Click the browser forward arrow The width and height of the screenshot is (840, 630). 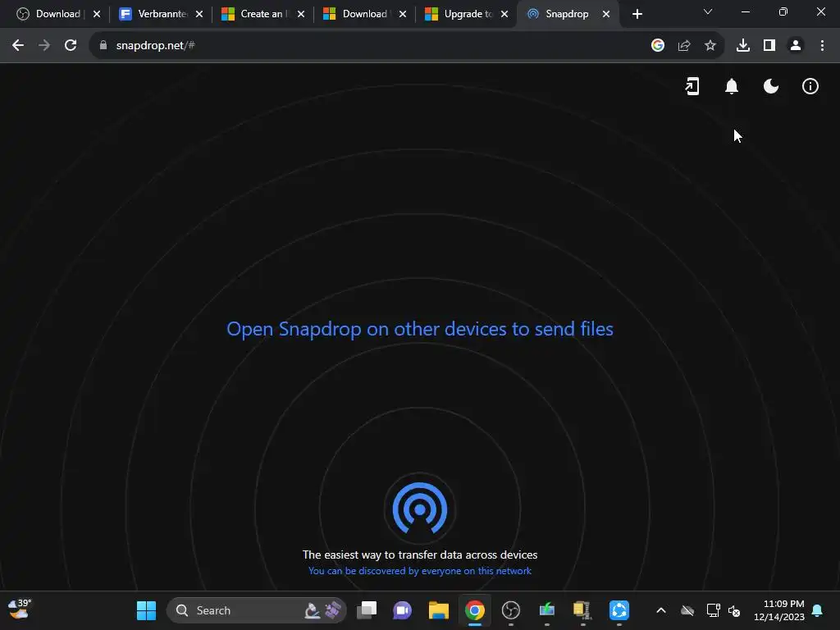coord(44,46)
